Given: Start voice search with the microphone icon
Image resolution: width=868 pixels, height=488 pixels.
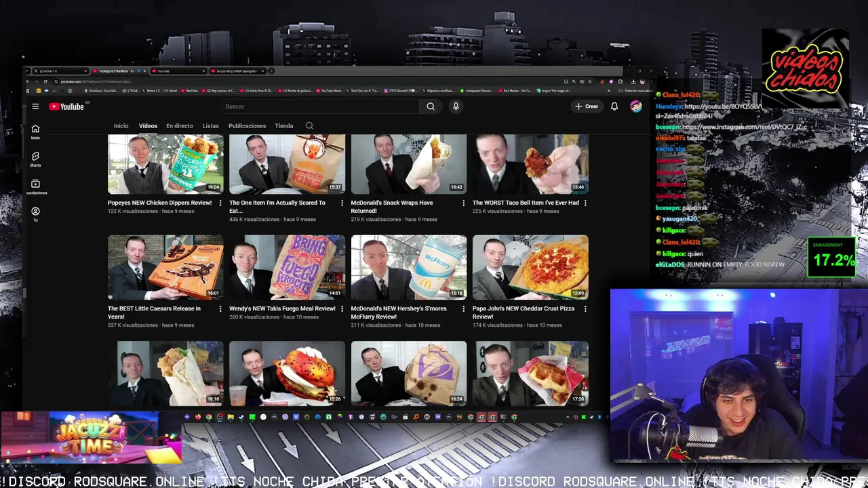Looking at the screenshot, I should click(456, 106).
